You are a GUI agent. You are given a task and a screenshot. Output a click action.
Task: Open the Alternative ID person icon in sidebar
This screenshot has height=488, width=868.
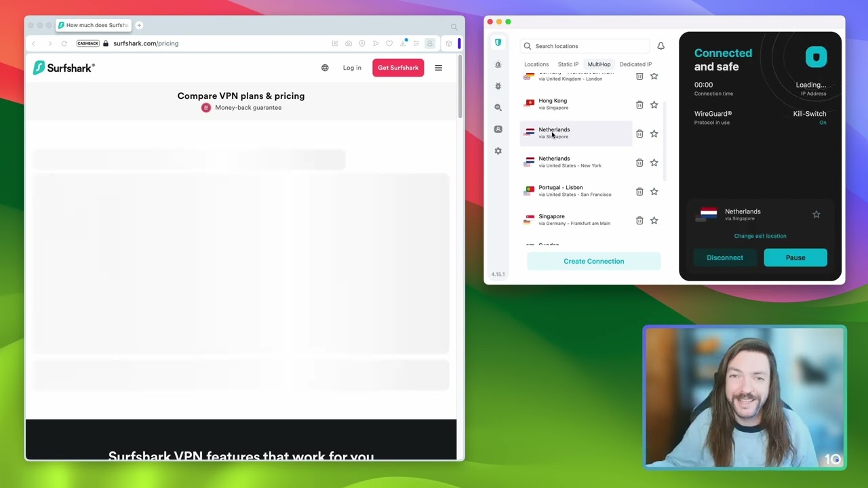498,129
